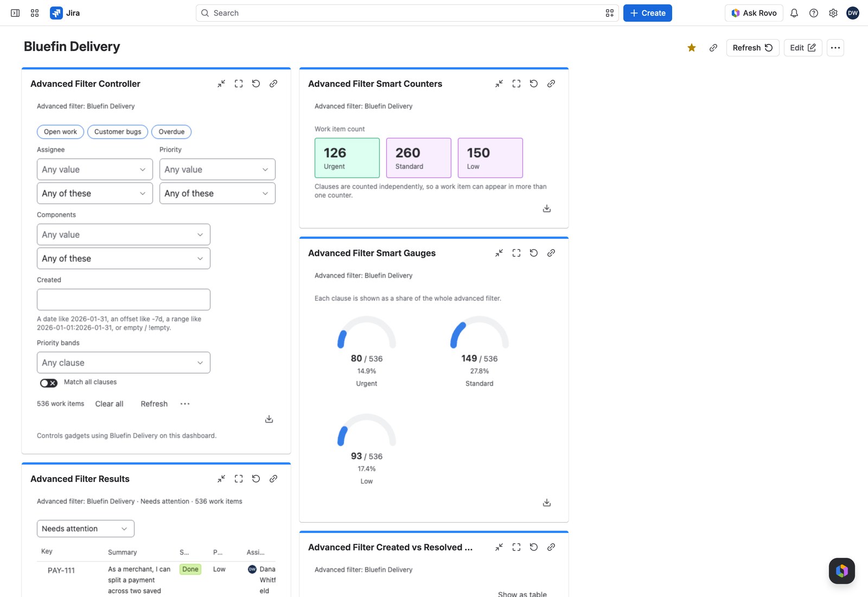The height and width of the screenshot is (597, 868).
Task: Click the top Refresh dashboard button
Action: [752, 48]
